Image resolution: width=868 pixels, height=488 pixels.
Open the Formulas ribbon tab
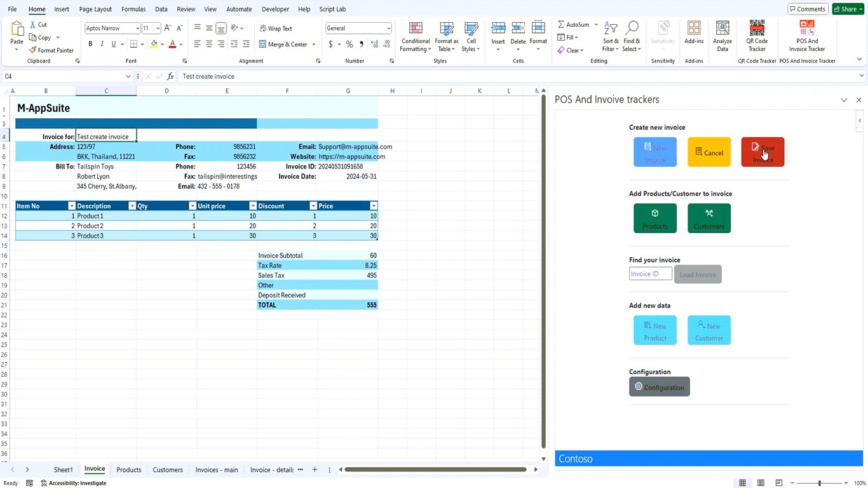pos(133,10)
